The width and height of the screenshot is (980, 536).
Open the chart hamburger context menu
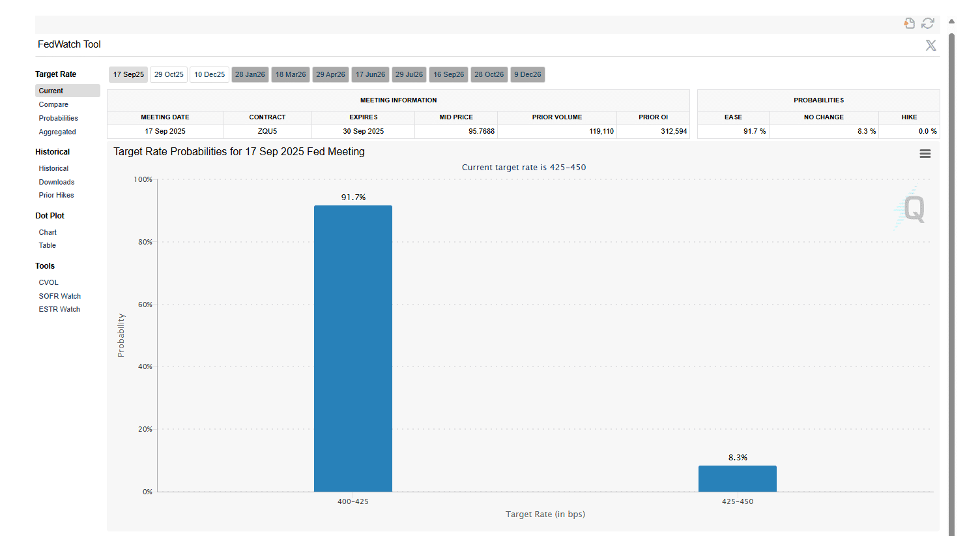coord(925,154)
